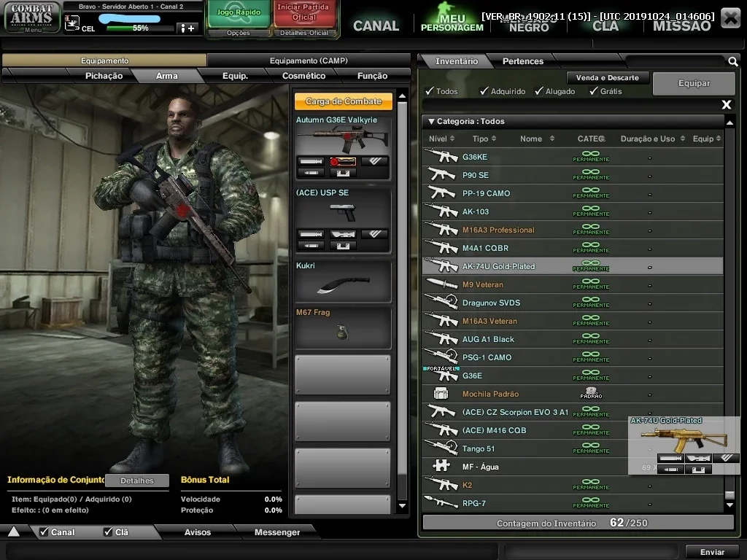Open the Messenger tab
This screenshot has height=560, width=747.
coord(276,532)
